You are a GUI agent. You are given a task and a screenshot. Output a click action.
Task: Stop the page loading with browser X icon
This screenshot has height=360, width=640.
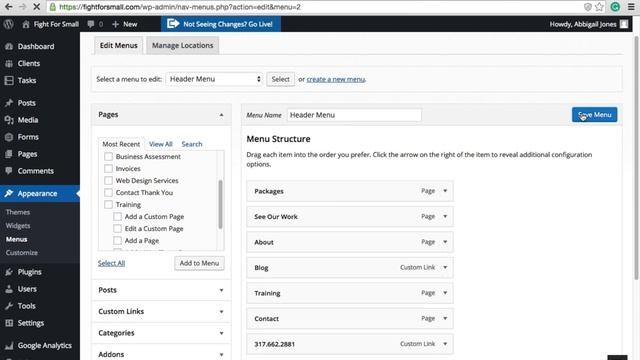pyautogui.click(x=36, y=7)
